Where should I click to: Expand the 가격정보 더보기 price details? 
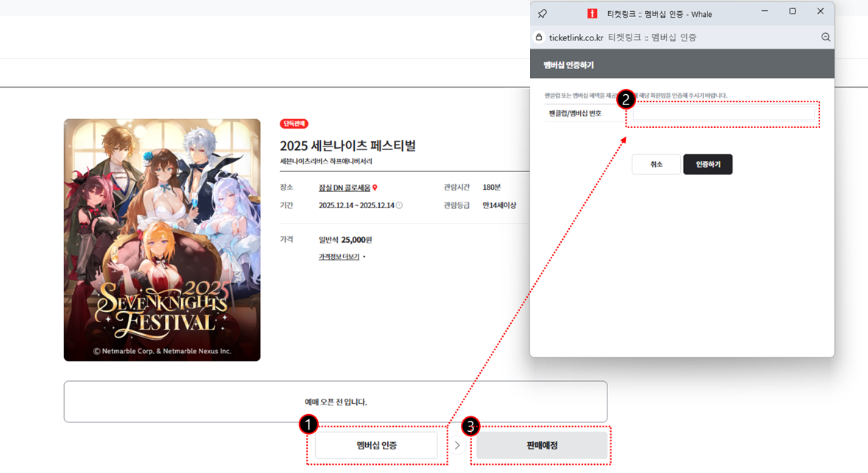click(x=342, y=257)
